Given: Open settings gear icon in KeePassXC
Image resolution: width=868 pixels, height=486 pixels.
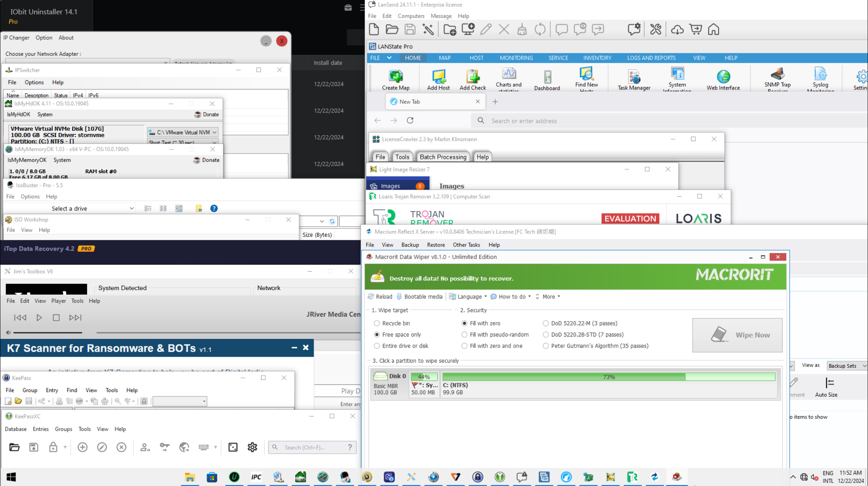Looking at the screenshot, I should [252, 447].
